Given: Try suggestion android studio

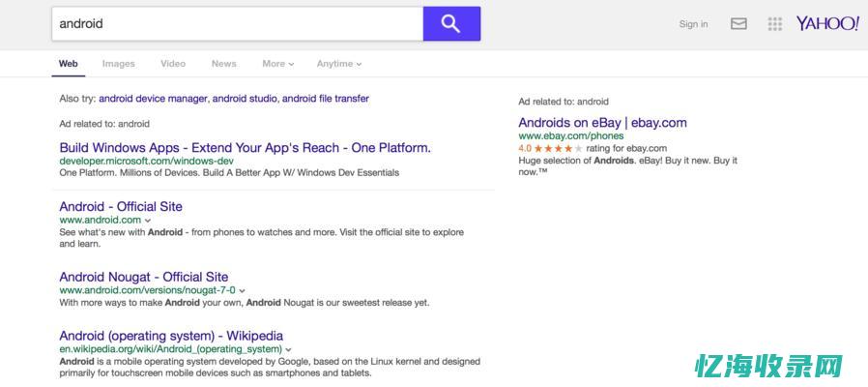Looking at the screenshot, I should point(246,99).
